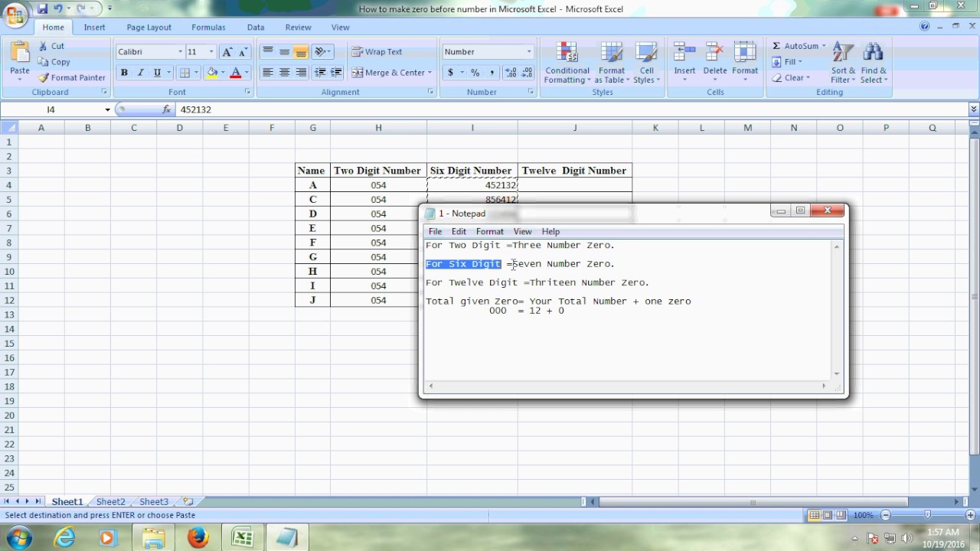Screen dimensions: 980x551
Task: Open Notepad's Format menu
Action: 489,231
